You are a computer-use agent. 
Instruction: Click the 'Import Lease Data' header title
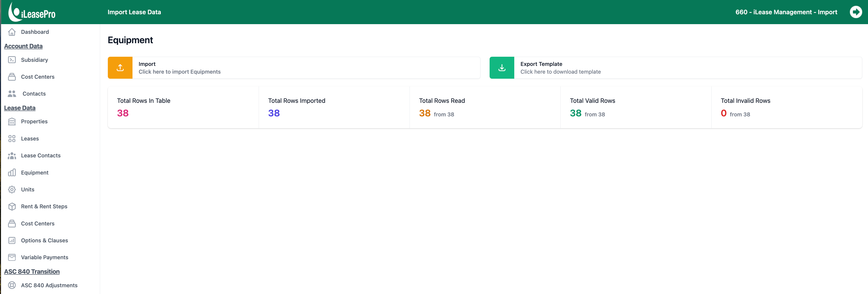pyautogui.click(x=134, y=12)
